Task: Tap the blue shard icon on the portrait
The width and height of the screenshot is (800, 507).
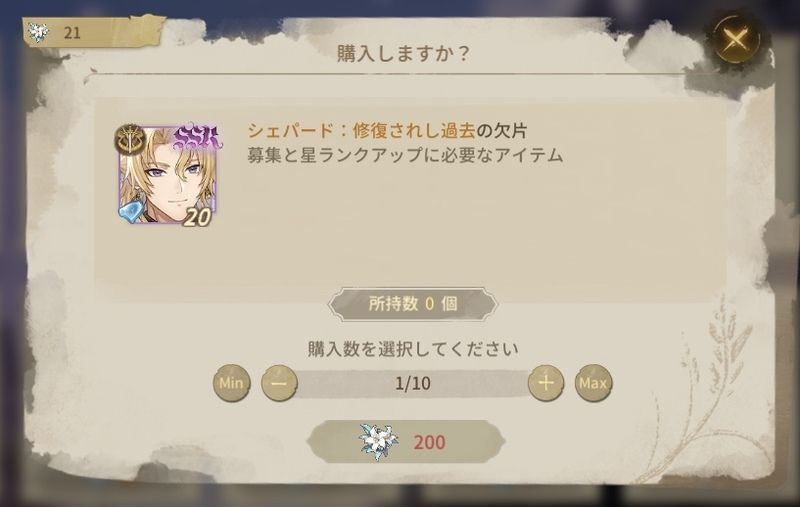Action: coord(132,209)
